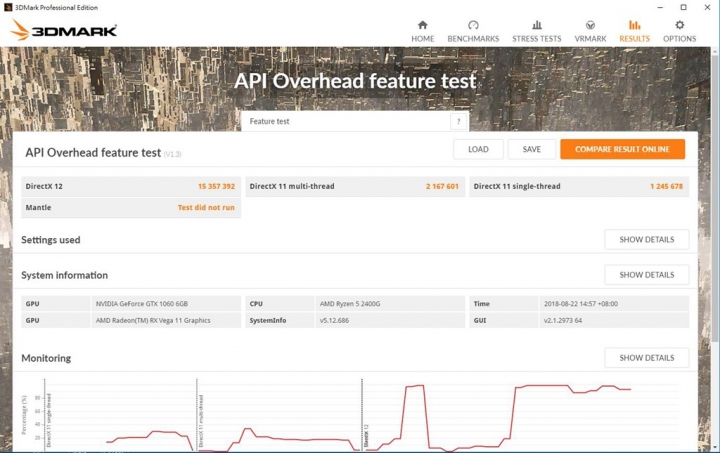Open the BENCHMARKS navigation label
This screenshot has width=720, height=453.
[x=473, y=39]
